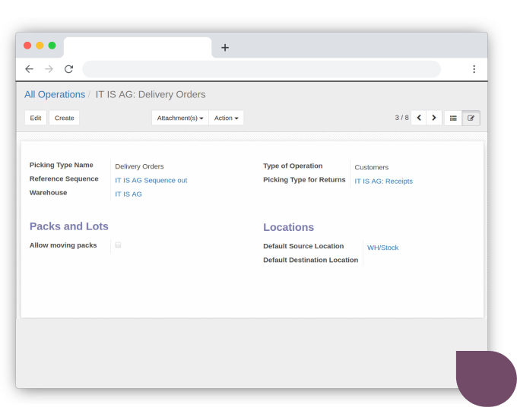Toggle the Allow moving packs checkbox
517x420 pixels.
click(x=118, y=245)
